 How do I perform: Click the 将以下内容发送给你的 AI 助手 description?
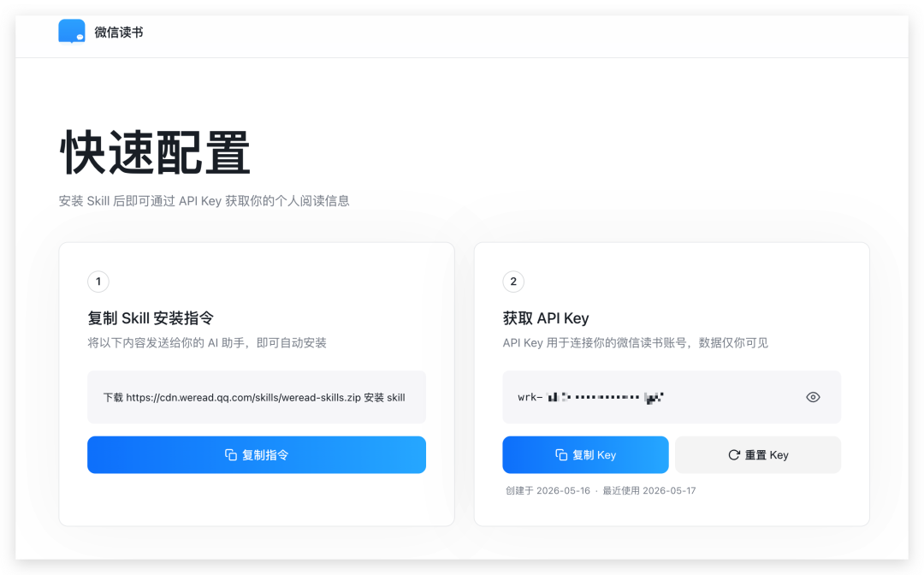point(207,343)
